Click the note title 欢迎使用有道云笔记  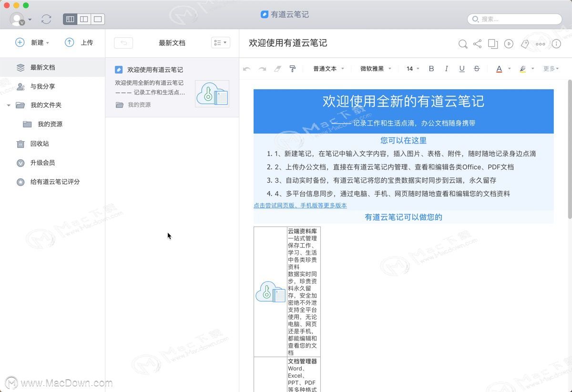pyautogui.click(x=288, y=43)
